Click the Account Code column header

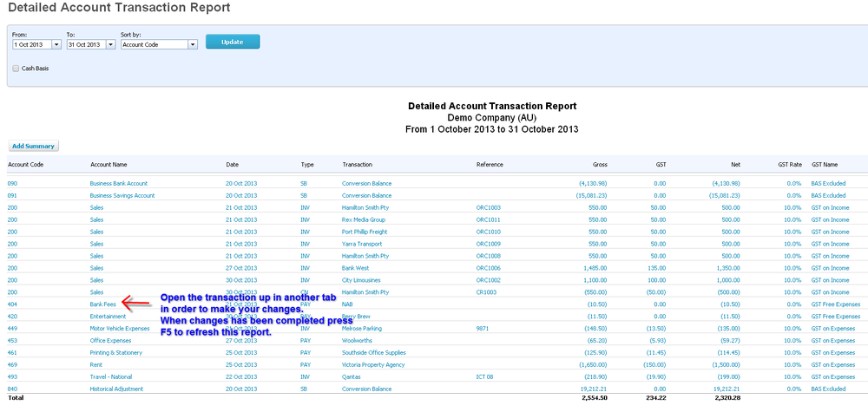25,164
